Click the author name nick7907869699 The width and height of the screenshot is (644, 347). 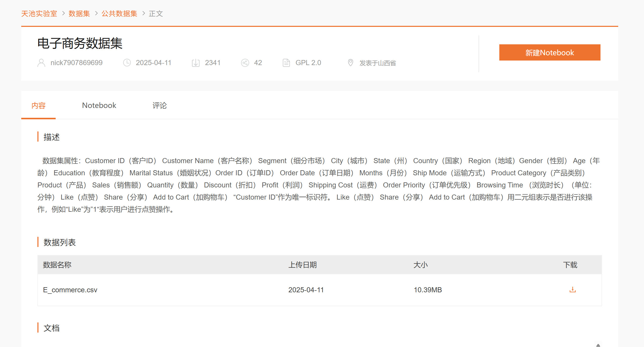(x=76, y=63)
